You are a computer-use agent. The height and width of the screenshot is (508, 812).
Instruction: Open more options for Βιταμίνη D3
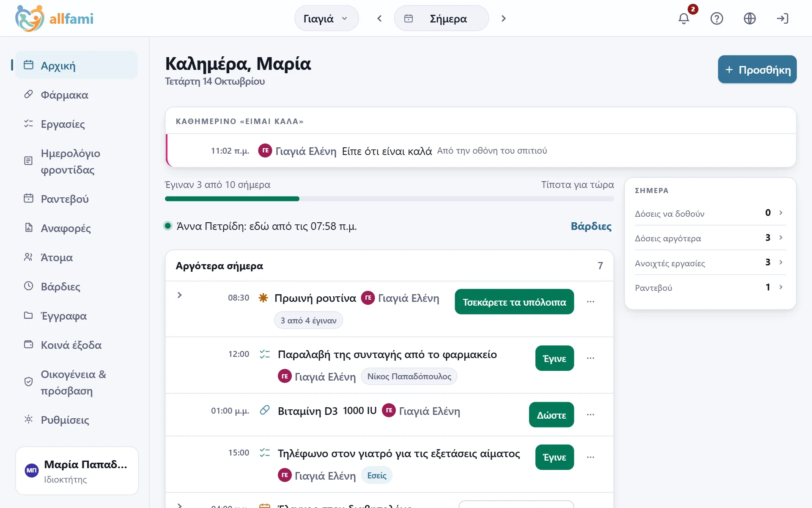click(591, 414)
